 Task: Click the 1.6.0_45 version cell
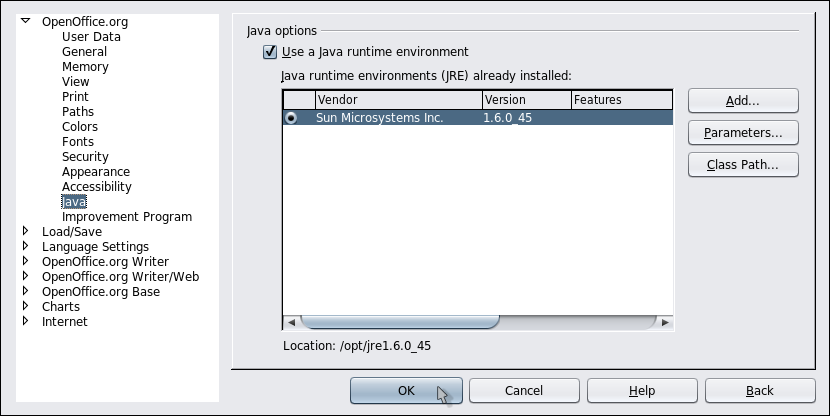pyautogui.click(x=508, y=118)
